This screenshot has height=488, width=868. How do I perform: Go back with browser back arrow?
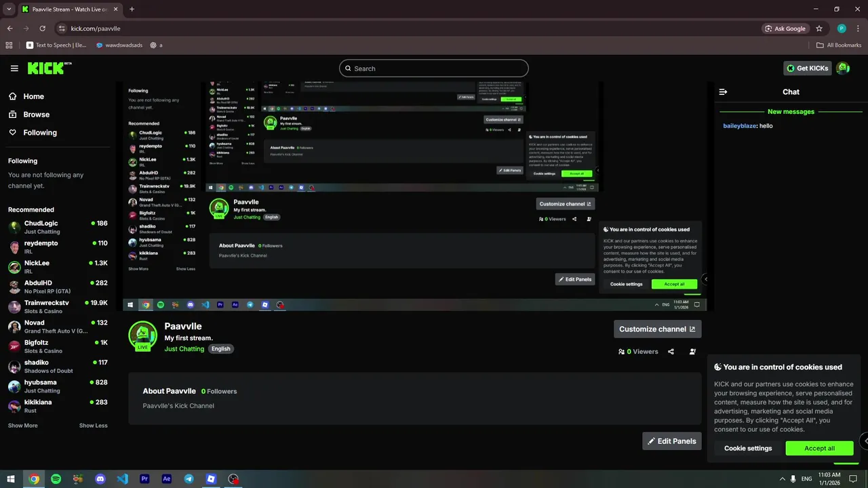[10, 28]
